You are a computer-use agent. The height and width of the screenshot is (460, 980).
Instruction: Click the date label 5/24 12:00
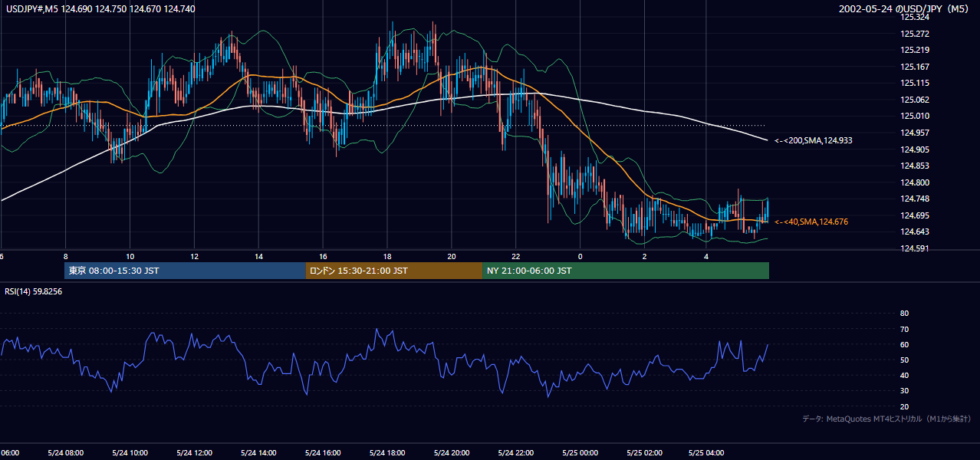194,452
